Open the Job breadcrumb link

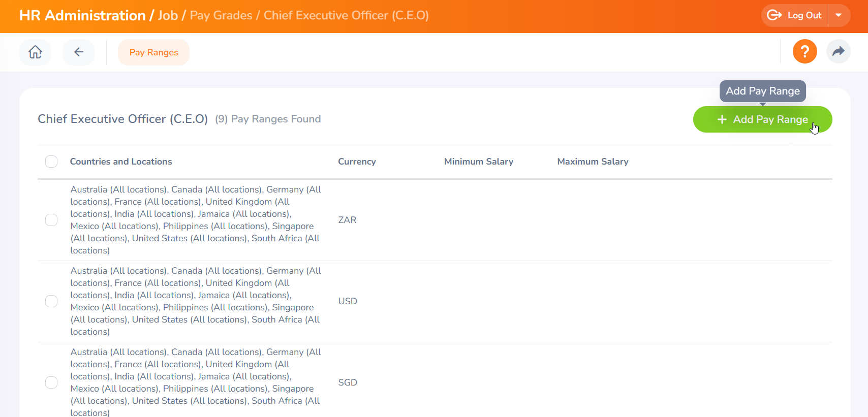[168, 15]
